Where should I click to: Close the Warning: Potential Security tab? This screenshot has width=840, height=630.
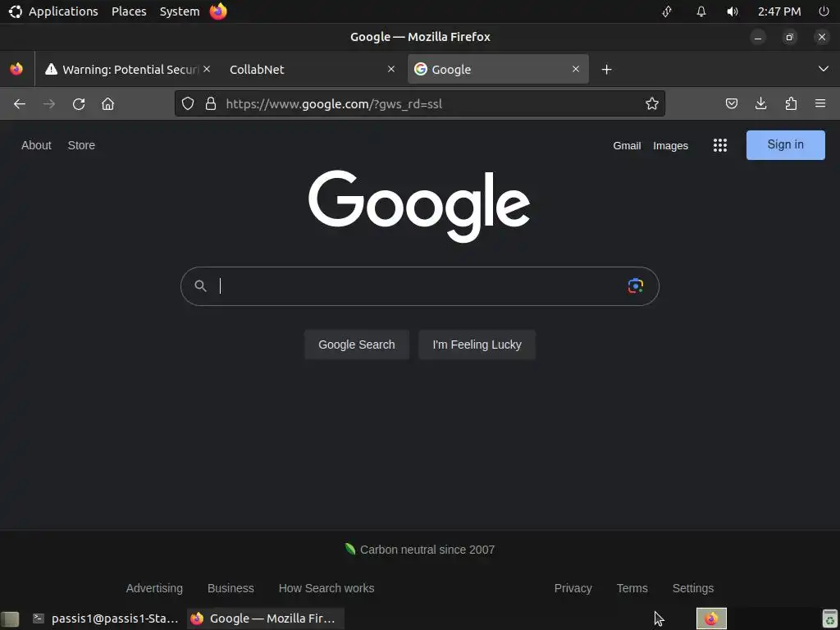click(x=207, y=69)
